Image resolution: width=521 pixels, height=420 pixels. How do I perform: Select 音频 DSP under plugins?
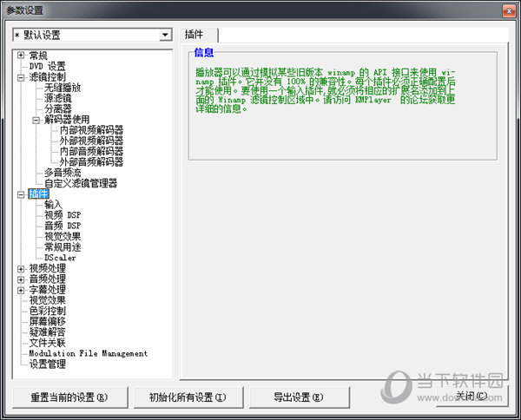pos(62,226)
